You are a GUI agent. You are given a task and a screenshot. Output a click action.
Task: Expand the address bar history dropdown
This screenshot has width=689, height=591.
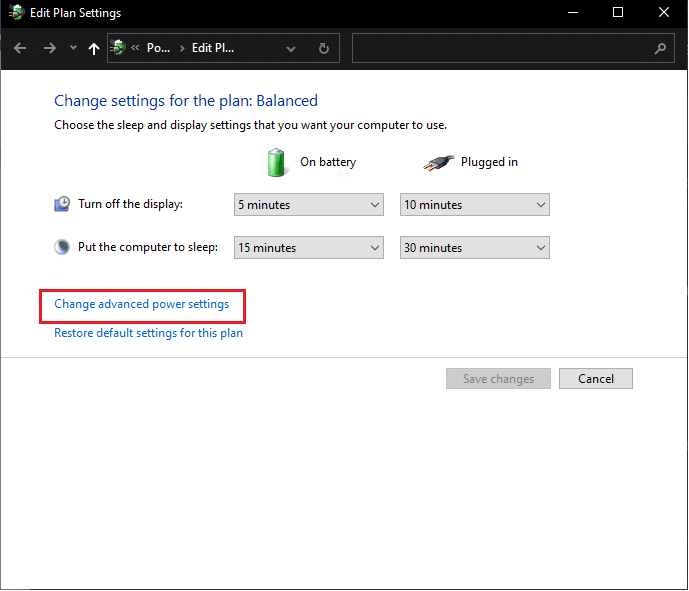pos(291,48)
